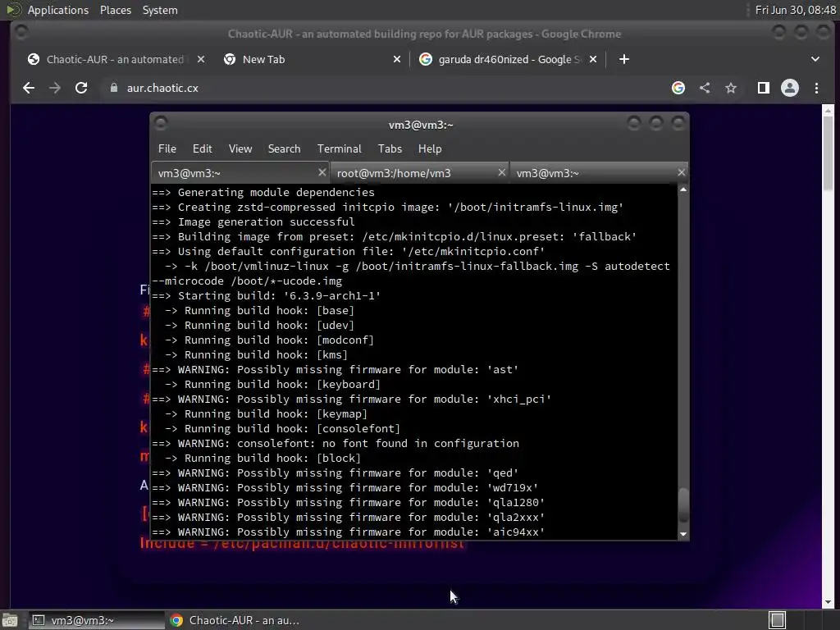Open terminal Help menu
This screenshot has width=840, height=630.
[x=430, y=149]
